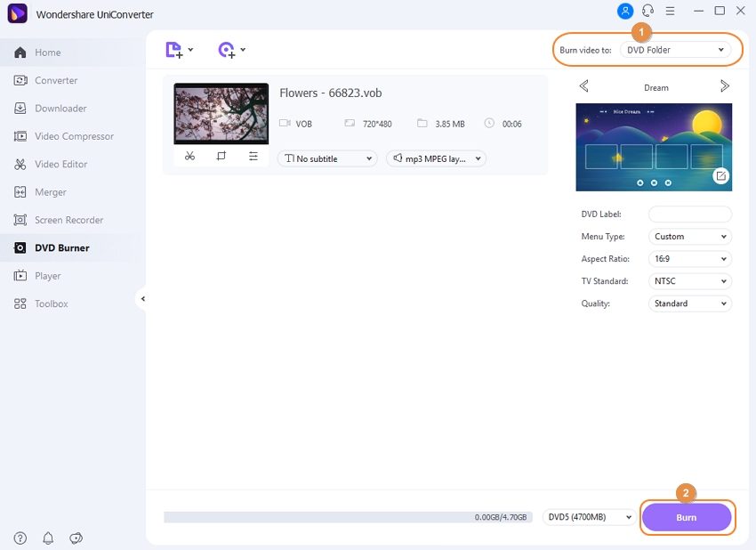Open the Video Compressor section
This screenshot has height=550, width=756.
pyautogui.click(x=72, y=136)
